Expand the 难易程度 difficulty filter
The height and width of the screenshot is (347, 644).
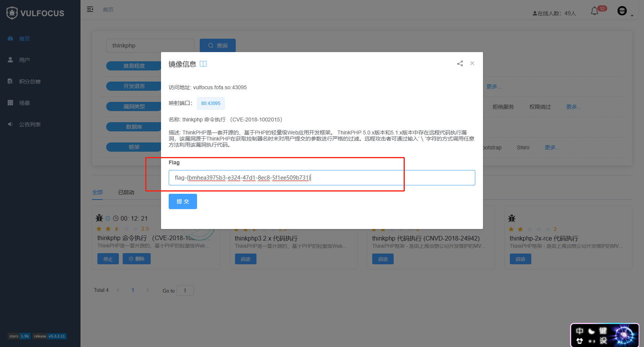coord(133,65)
